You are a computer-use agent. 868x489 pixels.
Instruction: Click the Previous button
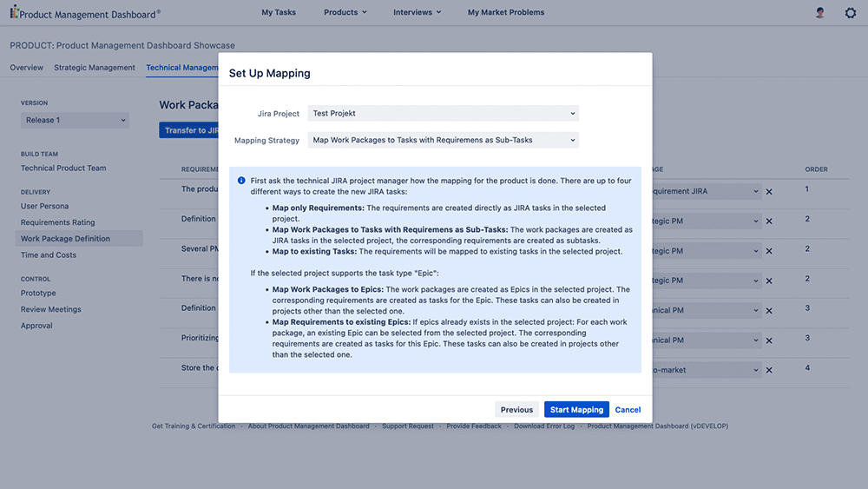point(516,409)
